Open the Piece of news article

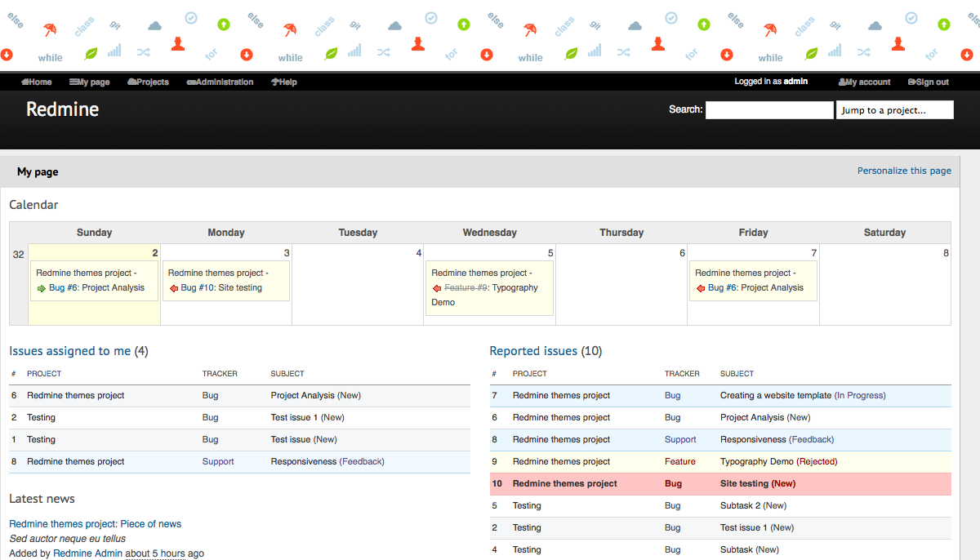click(151, 524)
